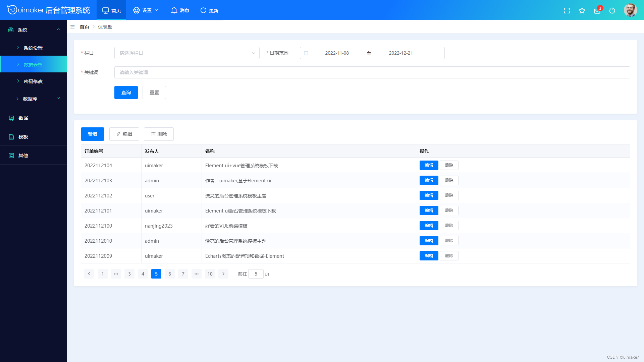Expand the 数据库 submenu
Image resolution: width=644 pixels, height=362 pixels.
34,99
